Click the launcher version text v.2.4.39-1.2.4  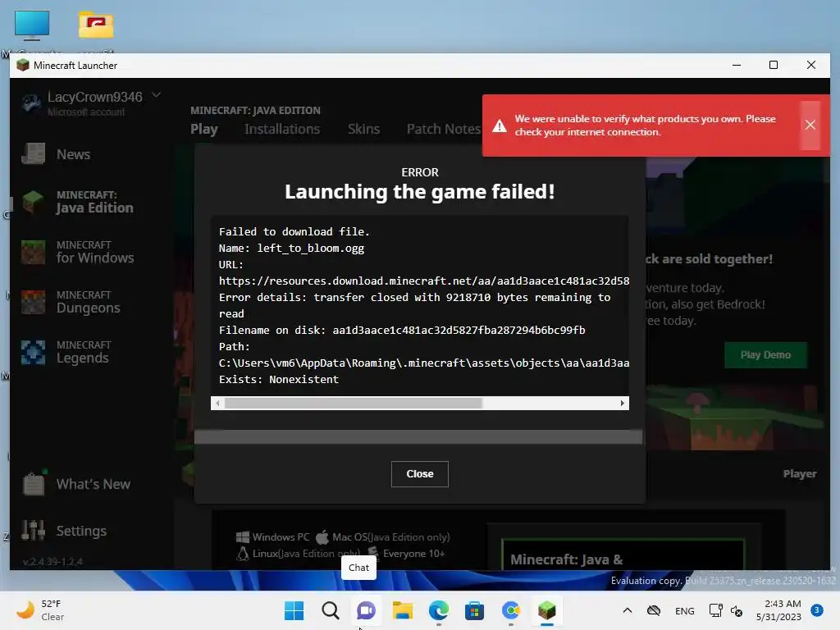[52, 562]
